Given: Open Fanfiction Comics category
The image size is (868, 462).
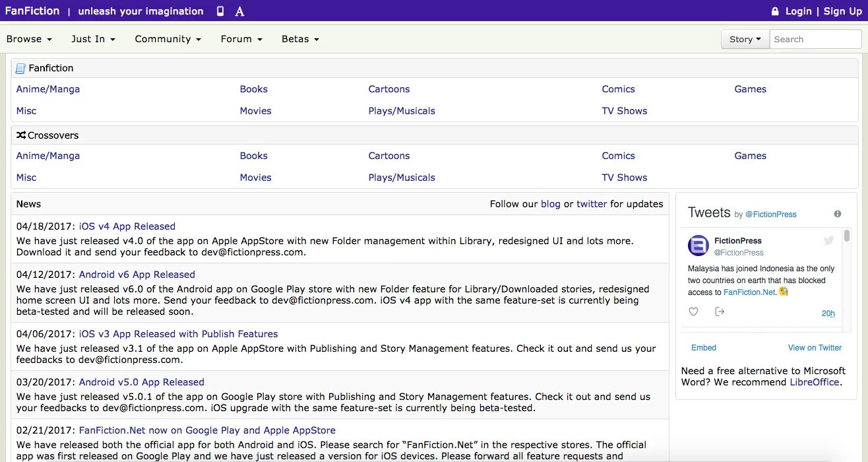Looking at the screenshot, I should pos(619,89).
